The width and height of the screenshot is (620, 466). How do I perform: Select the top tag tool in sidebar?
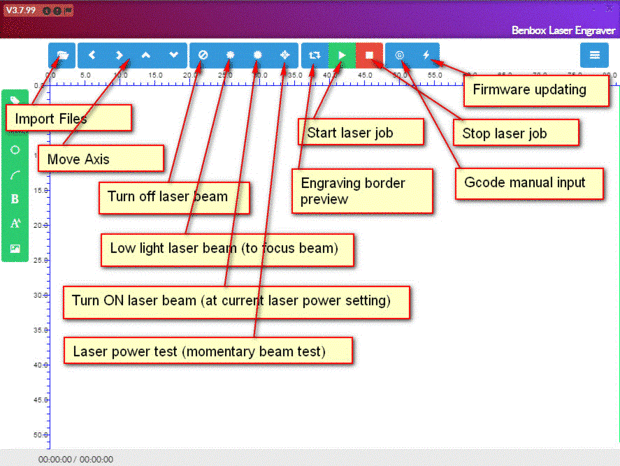15,100
